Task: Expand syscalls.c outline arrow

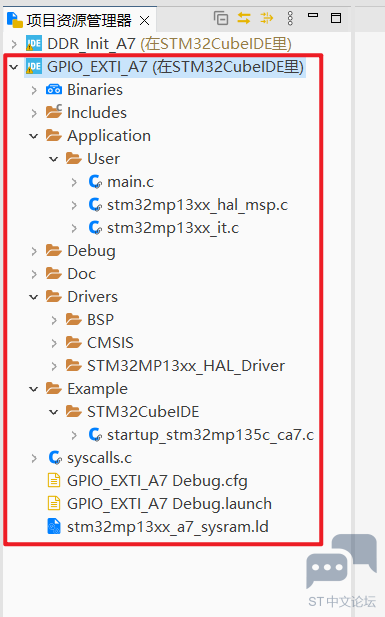Action: pyautogui.click(x=34, y=458)
